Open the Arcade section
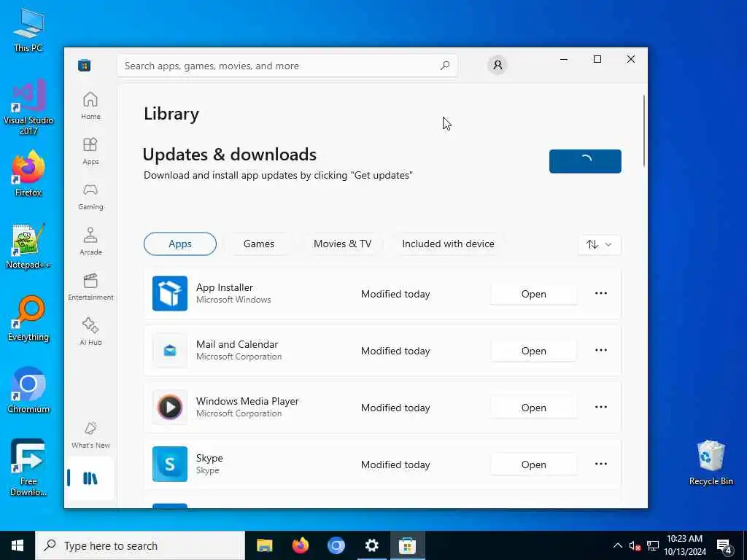Viewport: 747px width, 560px height. 90,241
